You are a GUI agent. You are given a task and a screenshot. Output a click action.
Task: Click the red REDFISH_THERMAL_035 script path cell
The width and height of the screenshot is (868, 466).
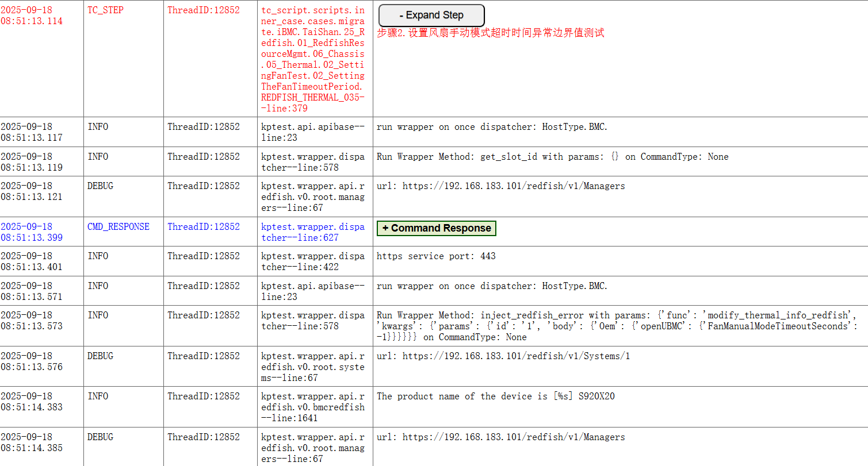coord(313,59)
